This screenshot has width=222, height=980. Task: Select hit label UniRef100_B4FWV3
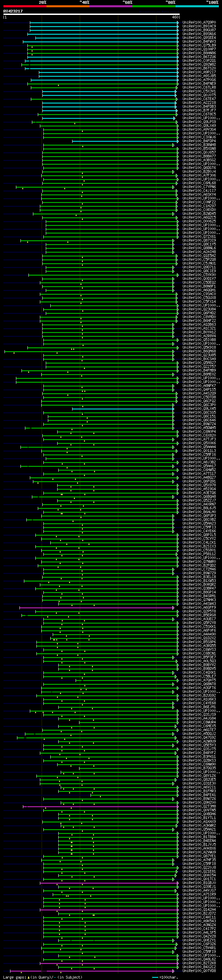click(x=199, y=41)
